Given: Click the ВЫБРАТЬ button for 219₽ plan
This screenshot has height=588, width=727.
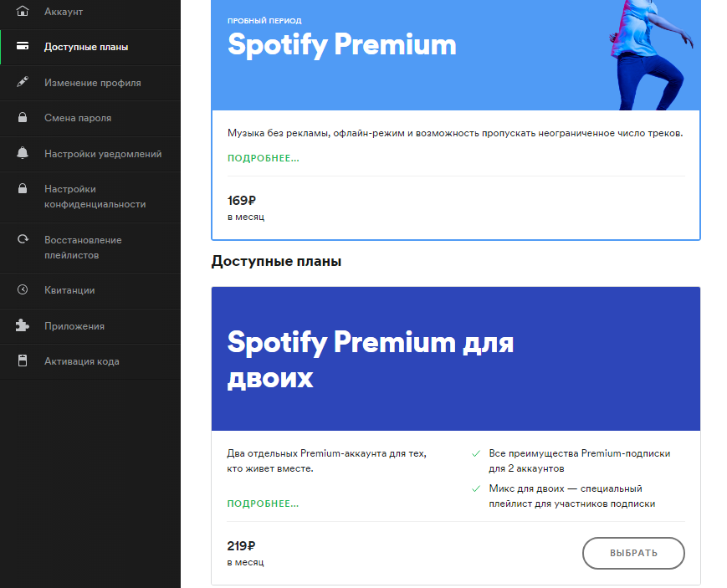Looking at the screenshot, I should tap(633, 553).
